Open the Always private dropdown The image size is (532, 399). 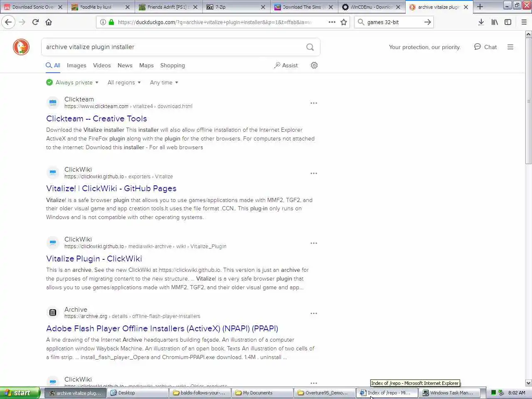coord(72,82)
